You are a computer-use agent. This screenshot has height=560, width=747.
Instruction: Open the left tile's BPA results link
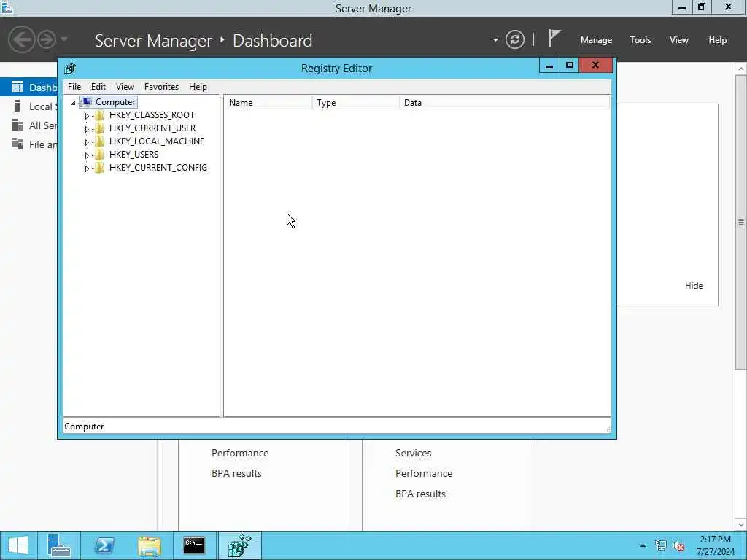[x=237, y=473]
